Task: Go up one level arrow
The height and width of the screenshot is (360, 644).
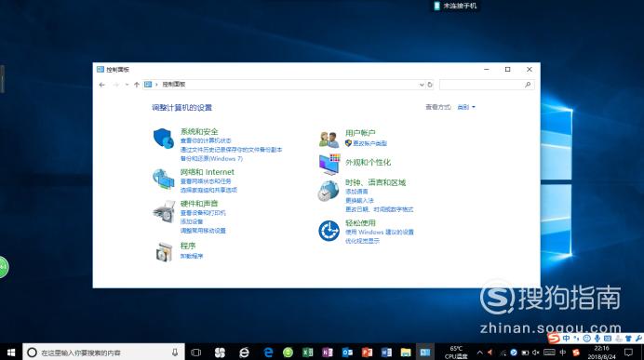Action: [137, 85]
